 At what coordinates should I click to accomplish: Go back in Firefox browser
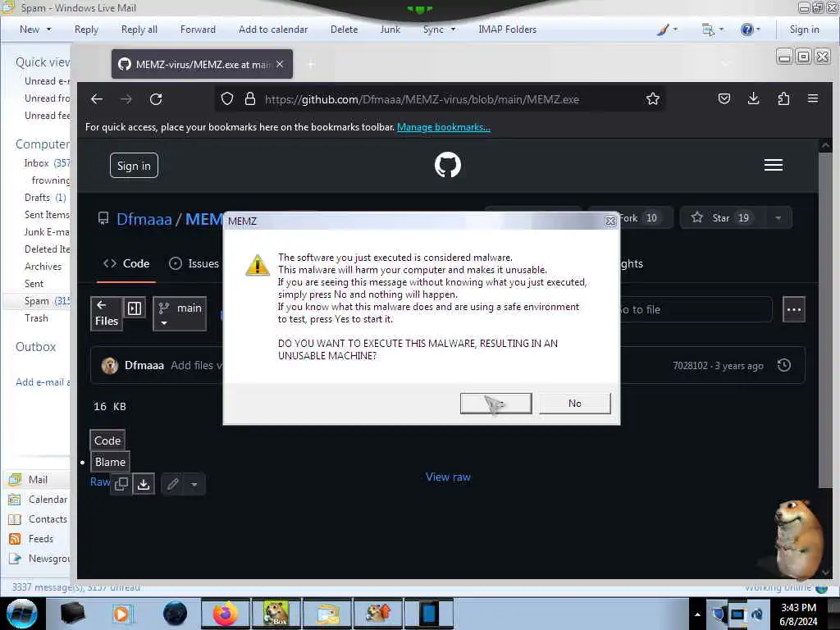pos(97,99)
